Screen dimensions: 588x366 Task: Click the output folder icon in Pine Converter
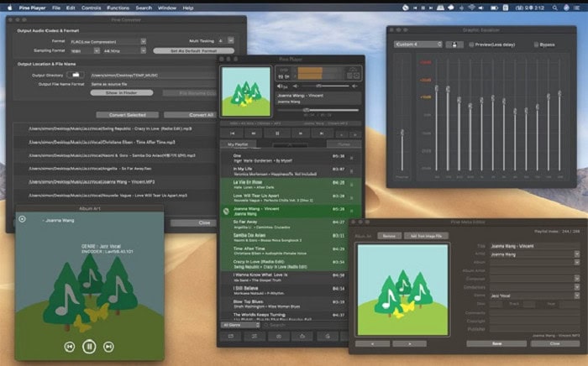pos(76,75)
